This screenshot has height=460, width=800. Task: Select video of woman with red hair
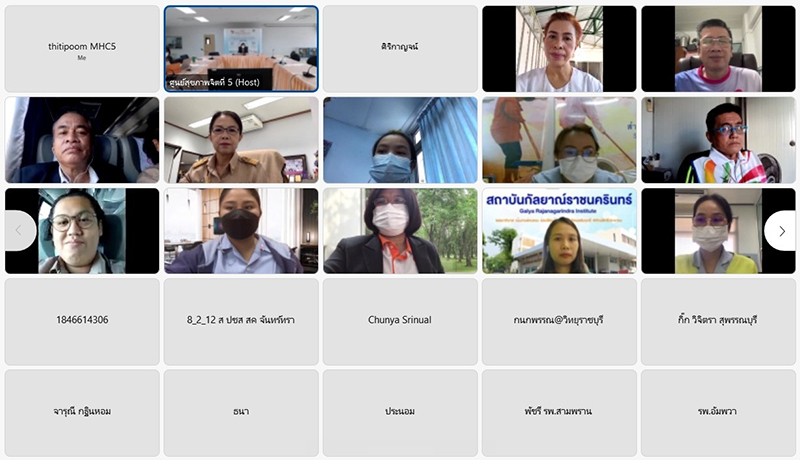click(559, 49)
